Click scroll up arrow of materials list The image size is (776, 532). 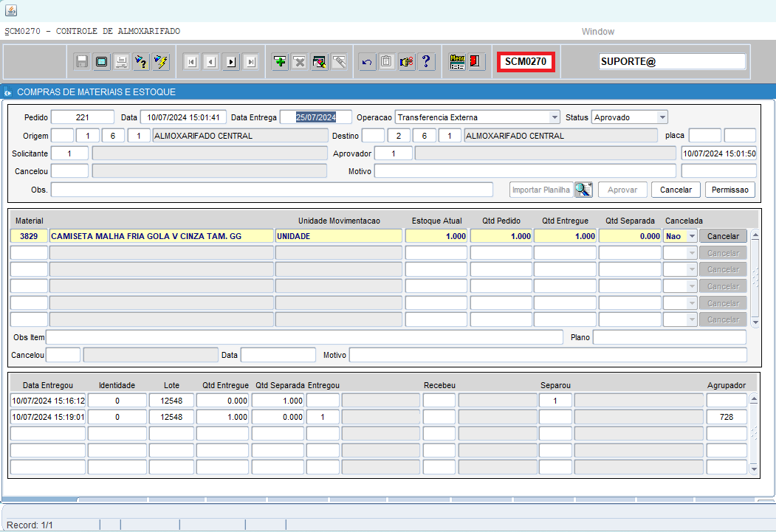[x=755, y=235]
